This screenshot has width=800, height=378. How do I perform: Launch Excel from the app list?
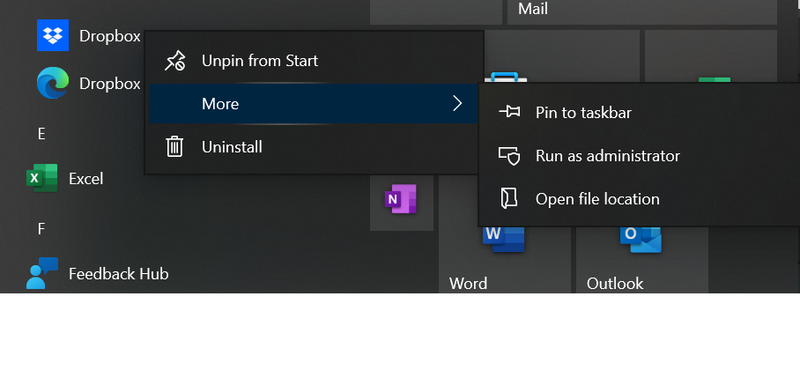click(x=65, y=179)
